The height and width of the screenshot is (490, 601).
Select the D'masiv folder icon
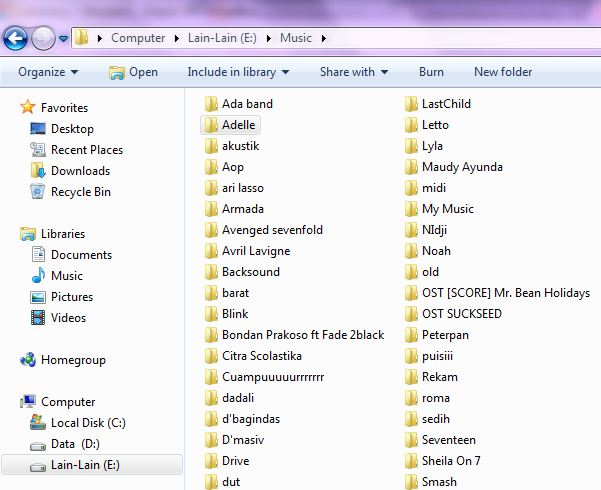tap(211, 440)
